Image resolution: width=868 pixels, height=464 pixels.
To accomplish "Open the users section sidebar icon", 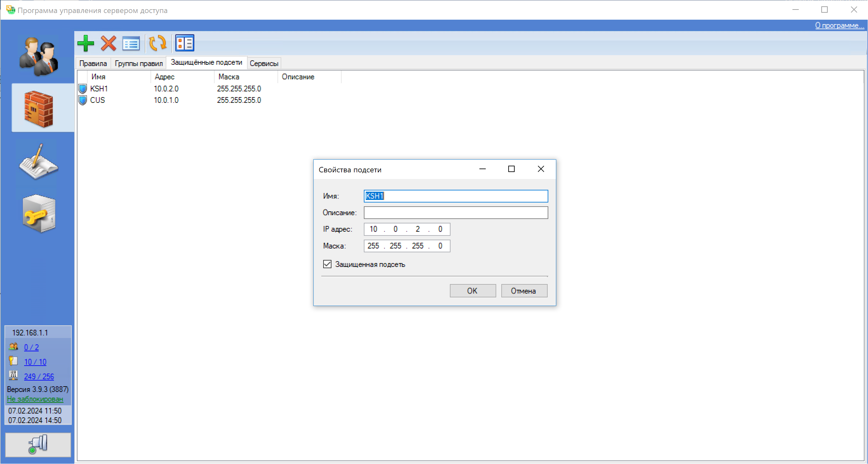I will pyautogui.click(x=39, y=56).
